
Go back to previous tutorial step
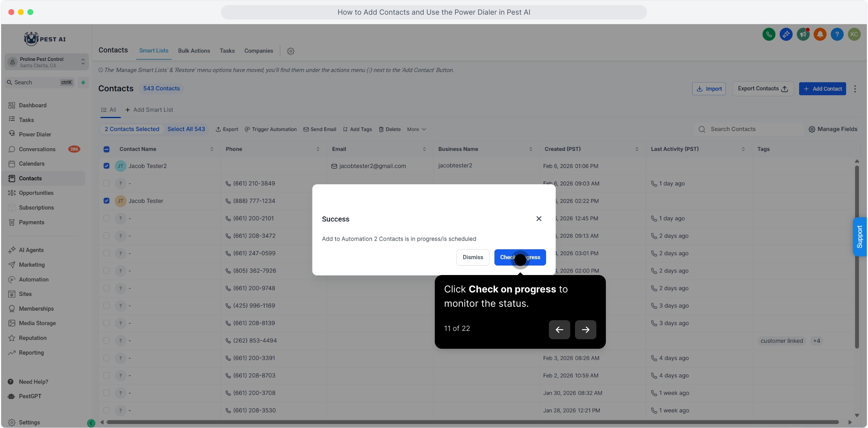pos(559,329)
